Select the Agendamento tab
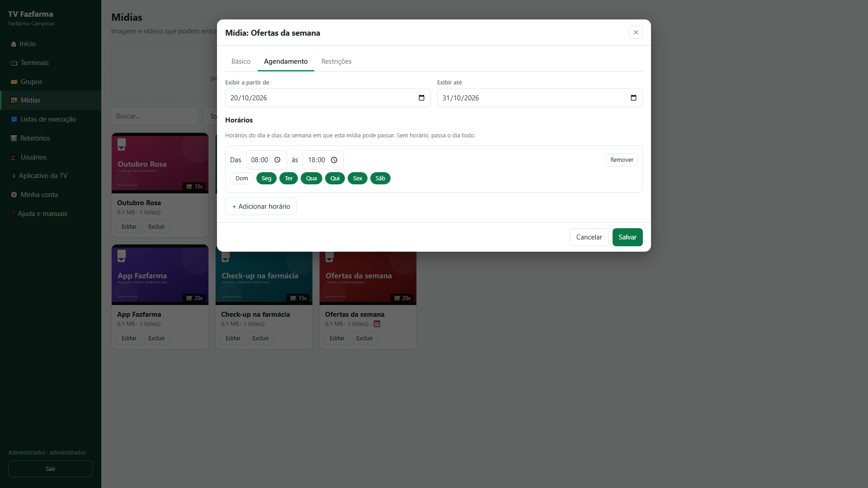868x488 pixels. pos(286,61)
